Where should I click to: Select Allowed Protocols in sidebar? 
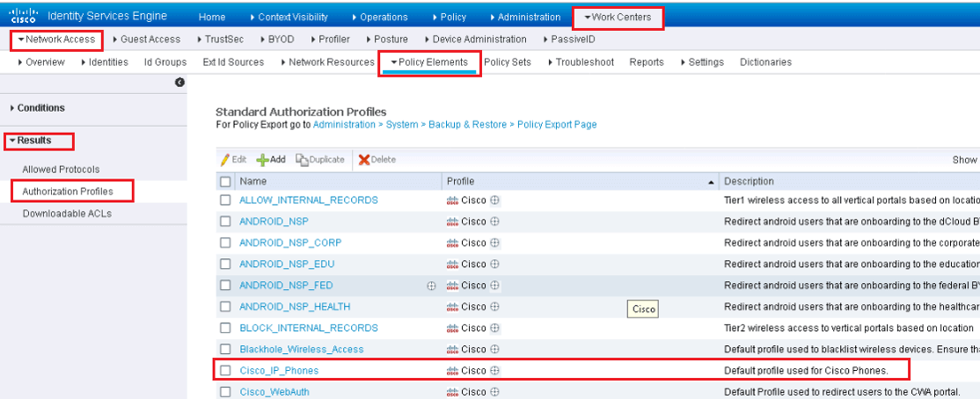pos(61,170)
